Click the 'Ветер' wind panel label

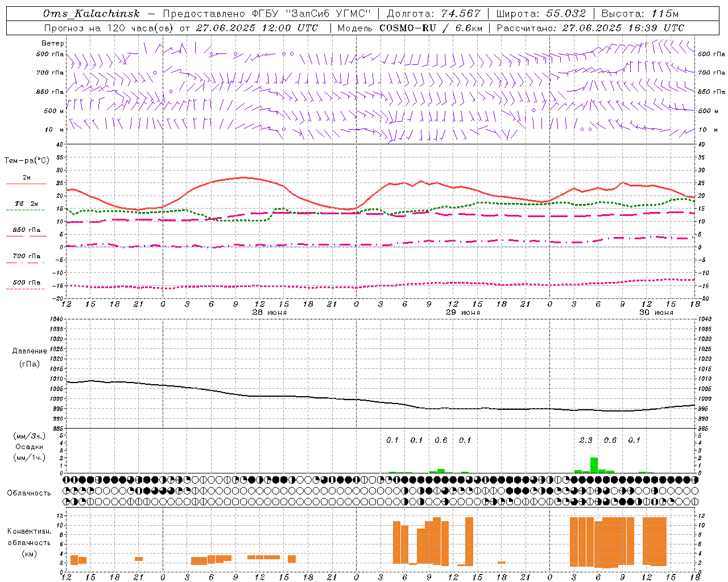pyautogui.click(x=53, y=43)
